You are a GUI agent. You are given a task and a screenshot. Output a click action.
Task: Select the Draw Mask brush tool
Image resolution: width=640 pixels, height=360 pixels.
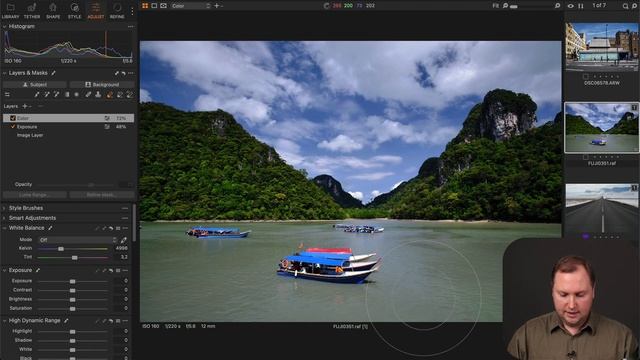click(37, 95)
